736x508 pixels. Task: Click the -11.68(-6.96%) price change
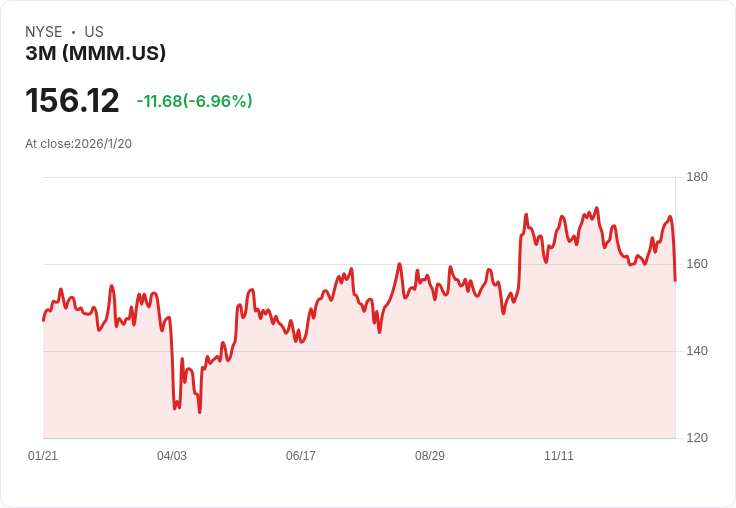(x=194, y=101)
